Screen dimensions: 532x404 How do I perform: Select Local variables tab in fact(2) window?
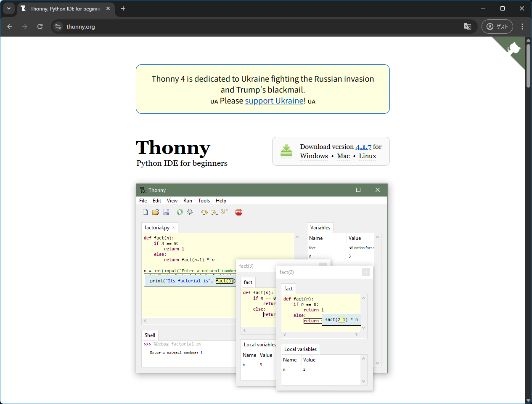point(300,349)
